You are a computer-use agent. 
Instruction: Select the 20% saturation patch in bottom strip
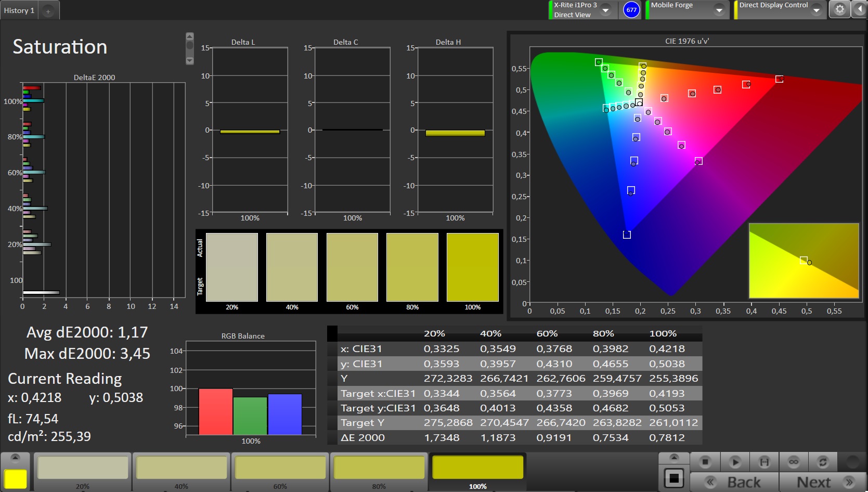pyautogui.click(x=83, y=468)
